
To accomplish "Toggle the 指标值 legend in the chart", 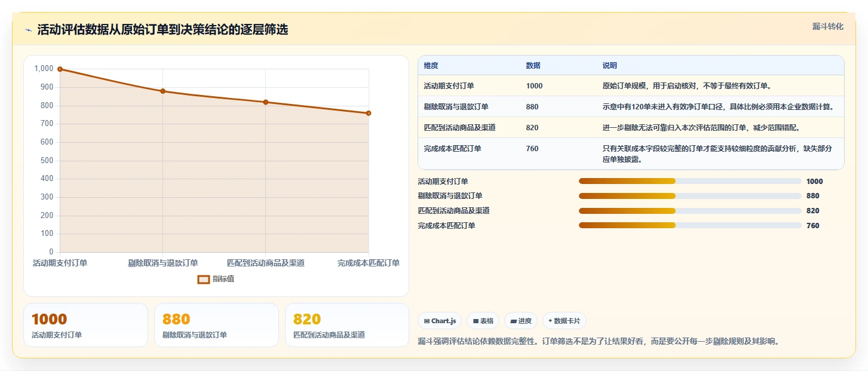I will pyautogui.click(x=216, y=279).
